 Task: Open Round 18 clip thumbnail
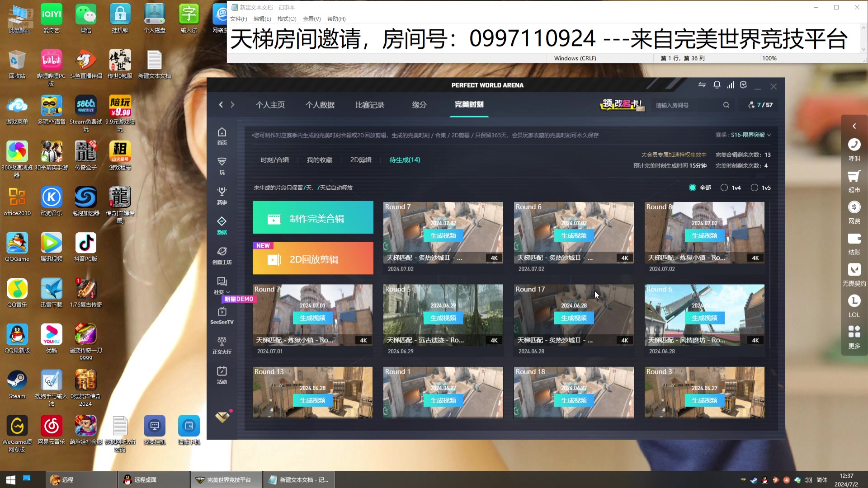pos(574,392)
